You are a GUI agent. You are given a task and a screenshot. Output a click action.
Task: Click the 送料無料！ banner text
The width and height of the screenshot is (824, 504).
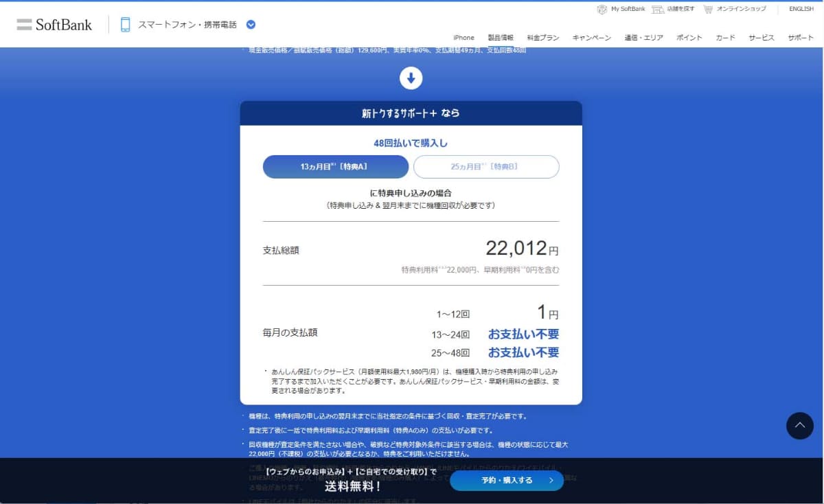tap(353, 487)
